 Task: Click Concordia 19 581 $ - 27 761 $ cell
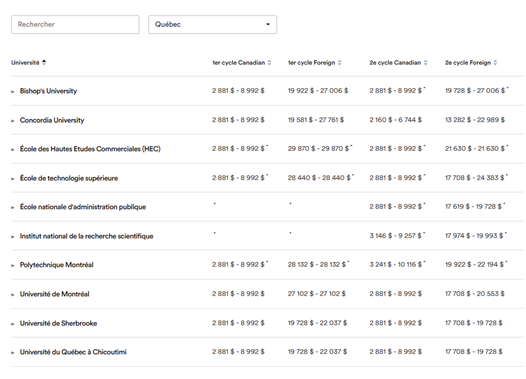point(316,120)
